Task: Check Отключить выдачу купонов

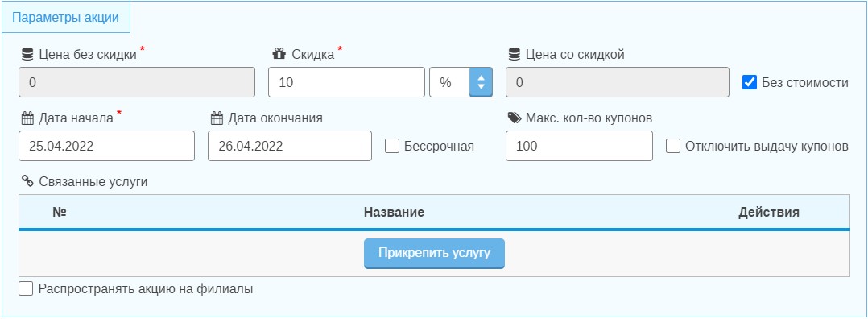Action: tap(673, 147)
